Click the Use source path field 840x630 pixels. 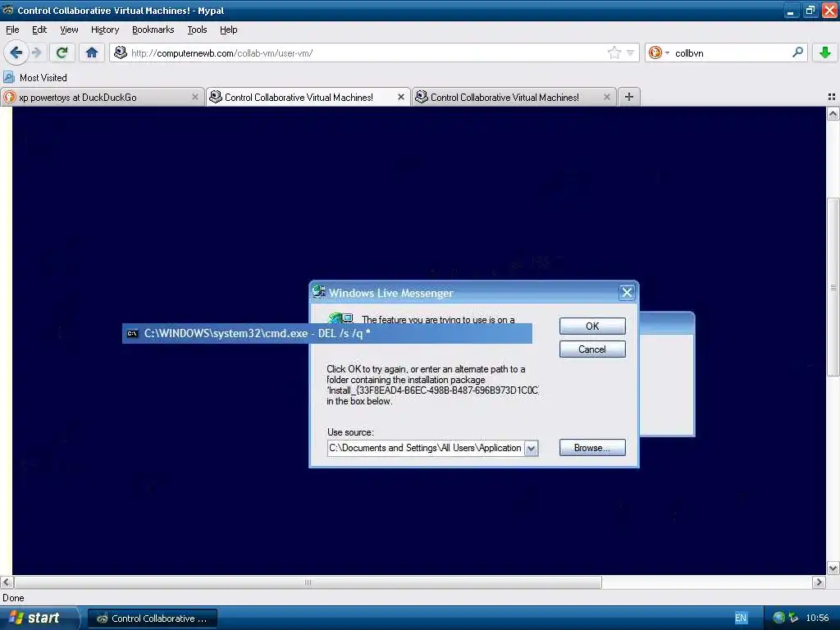[x=426, y=449]
